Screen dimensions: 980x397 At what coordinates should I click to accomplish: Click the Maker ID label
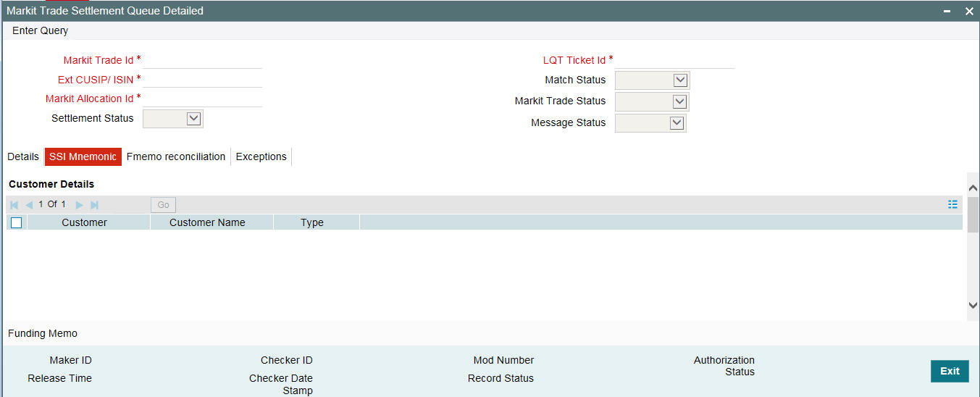pos(71,360)
